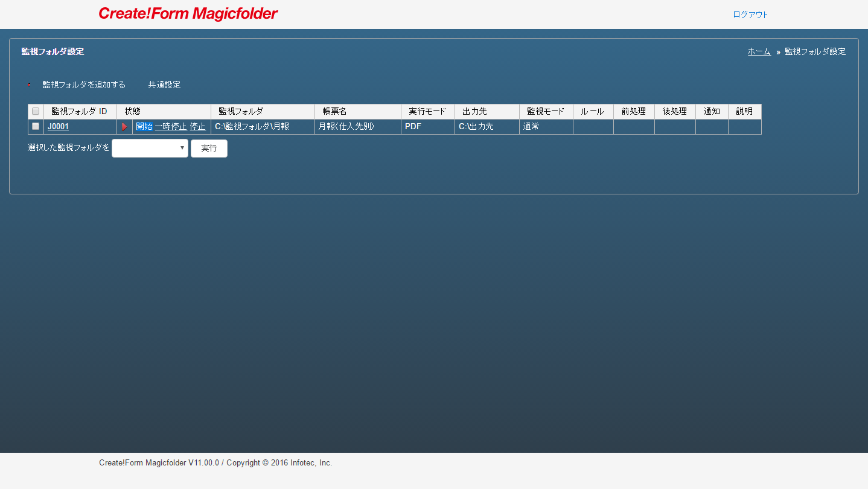Tick the select-all checkbox in the table header
The width and height of the screenshot is (868, 489).
(36, 111)
